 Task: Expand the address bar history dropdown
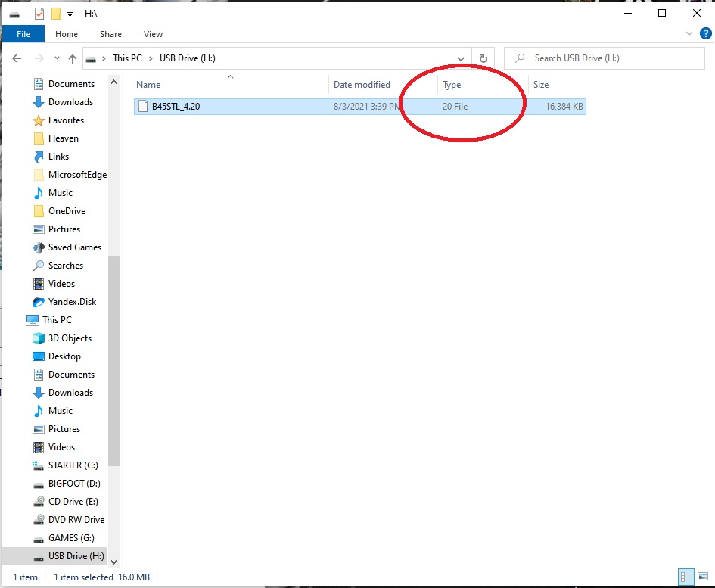coord(461,58)
